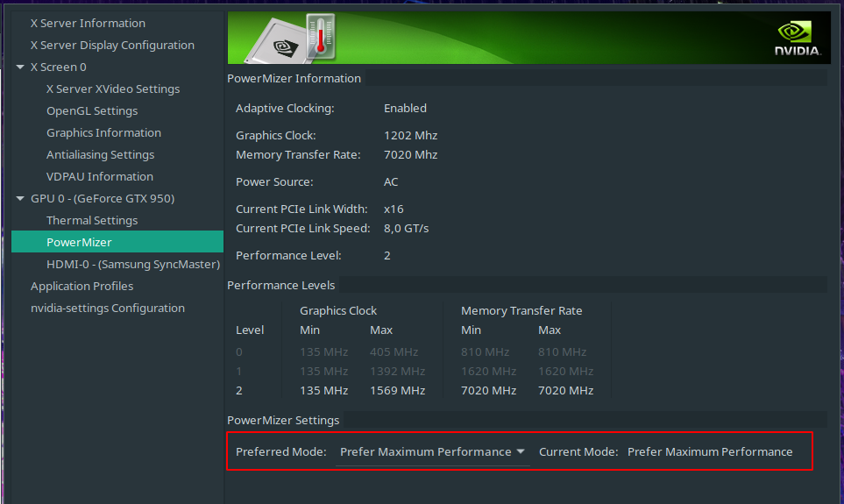This screenshot has width=844, height=504.
Task: Click the GPU thermometer banner icon
Action: coord(320,37)
